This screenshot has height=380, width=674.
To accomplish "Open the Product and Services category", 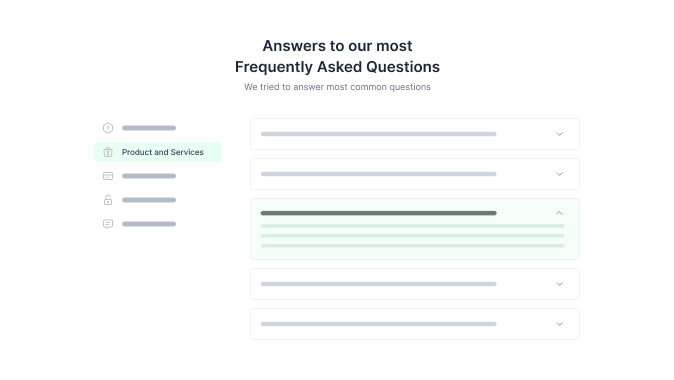I will pyautogui.click(x=158, y=152).
